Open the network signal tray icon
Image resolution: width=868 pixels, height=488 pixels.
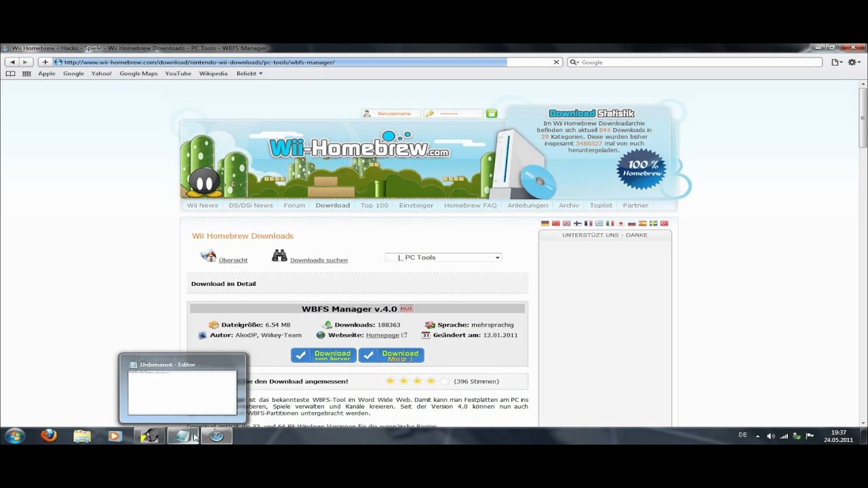pos(784,436)
